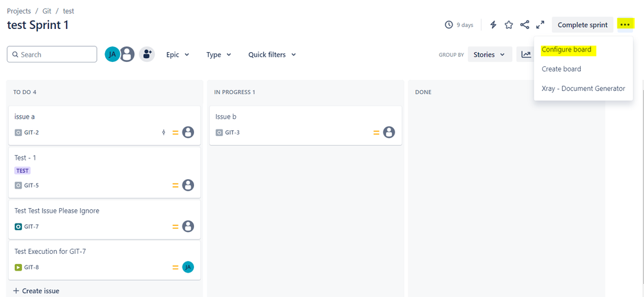
Task: Click issue type icon of GIT-5
Action: (x=18, y=186)
